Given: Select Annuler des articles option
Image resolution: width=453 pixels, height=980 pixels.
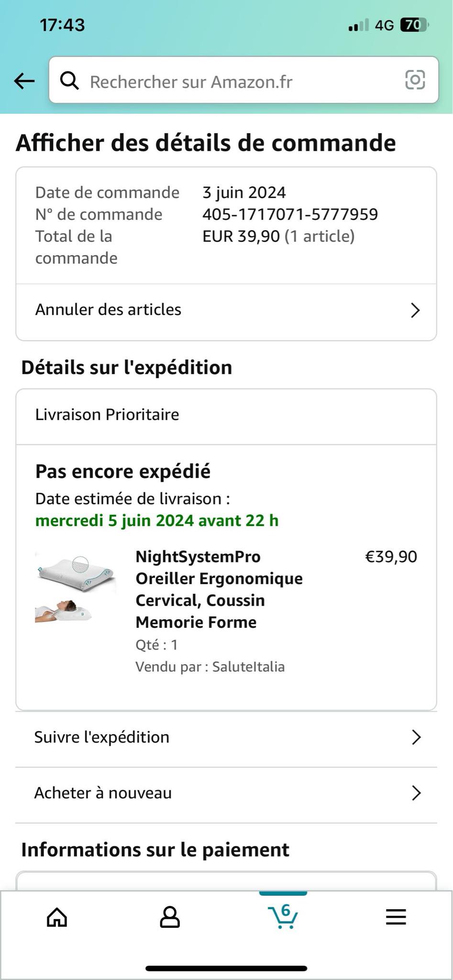Looking at the screenshot, I should pos(108,310).
